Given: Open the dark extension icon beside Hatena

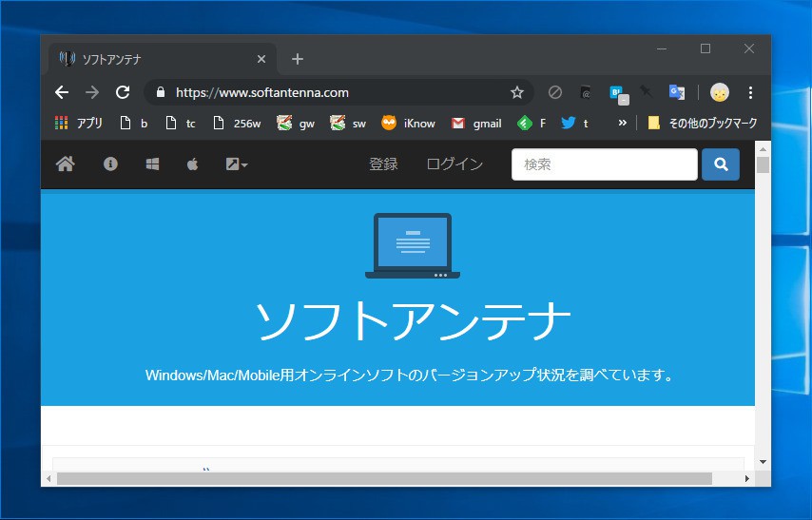Looking at the screenshot, I should pyautogui.click(x=586, y=93).
